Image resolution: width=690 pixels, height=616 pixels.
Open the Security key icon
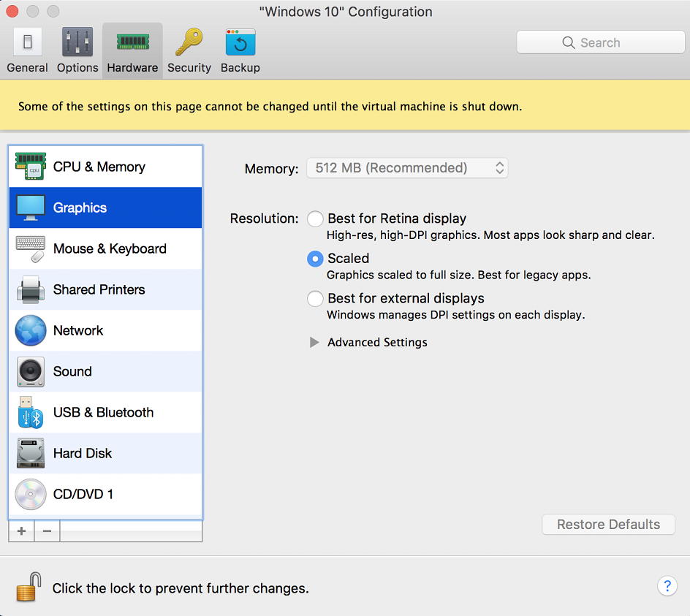pos(189,42)
